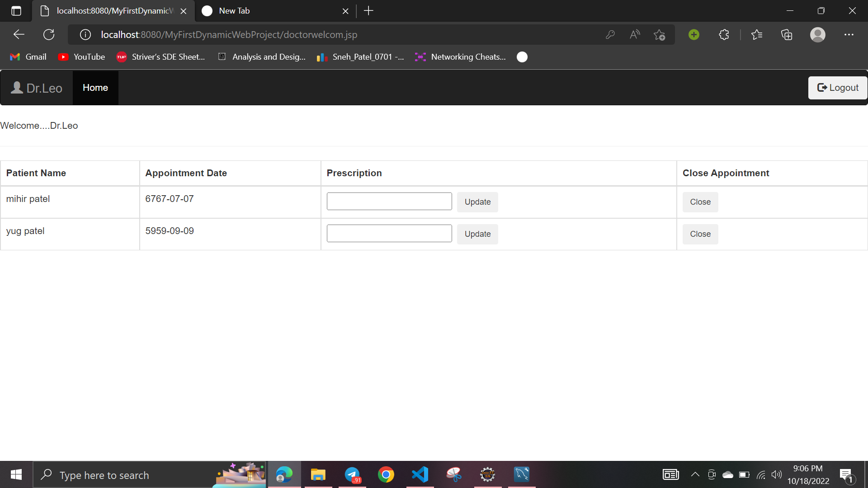Image resolution: width=868 pixels, height=488 pixels.
Task: Open the Home navigation menu item
Action: [95, 87]
